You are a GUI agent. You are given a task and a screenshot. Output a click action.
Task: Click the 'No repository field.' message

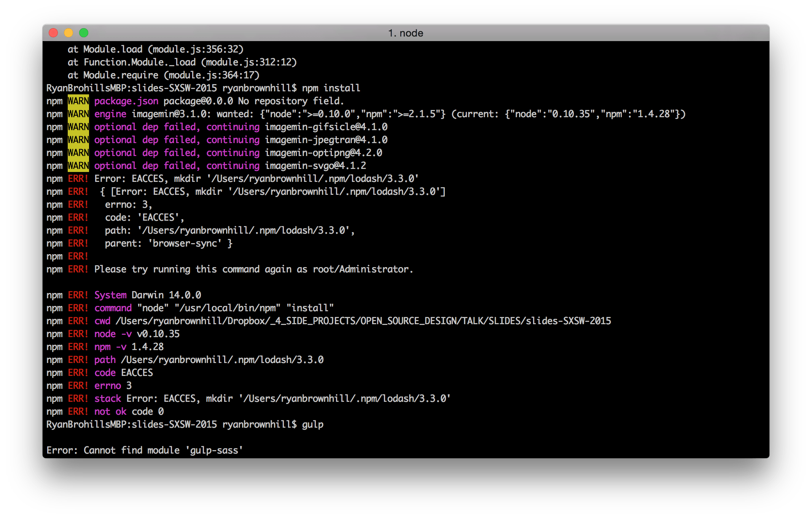[x=291, y=101]
